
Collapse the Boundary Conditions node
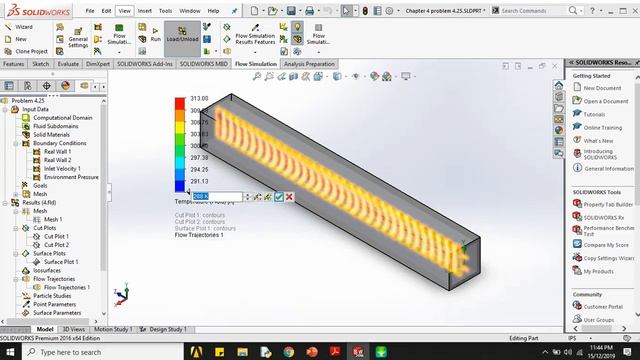tap(16, 143)
